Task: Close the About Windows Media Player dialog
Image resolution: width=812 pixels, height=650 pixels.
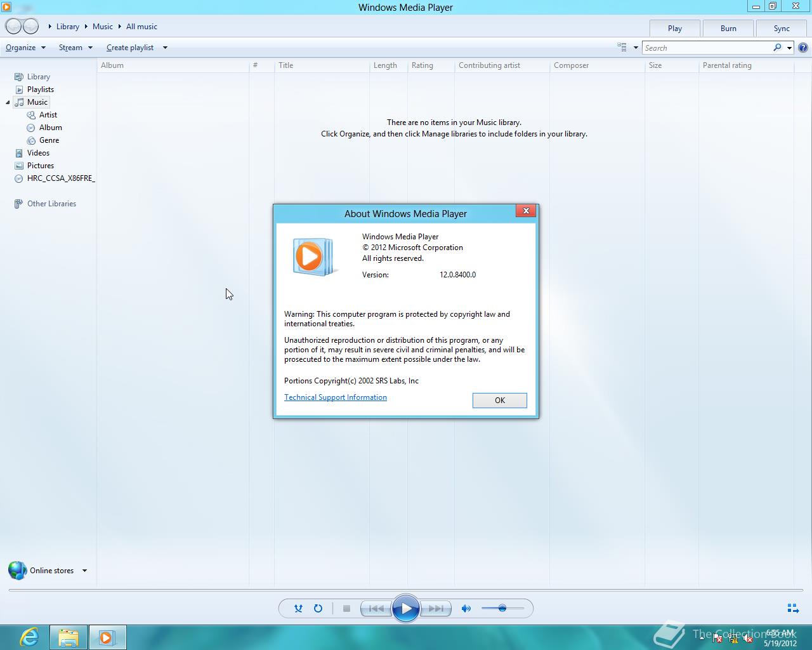Action: tap(526, 211)
